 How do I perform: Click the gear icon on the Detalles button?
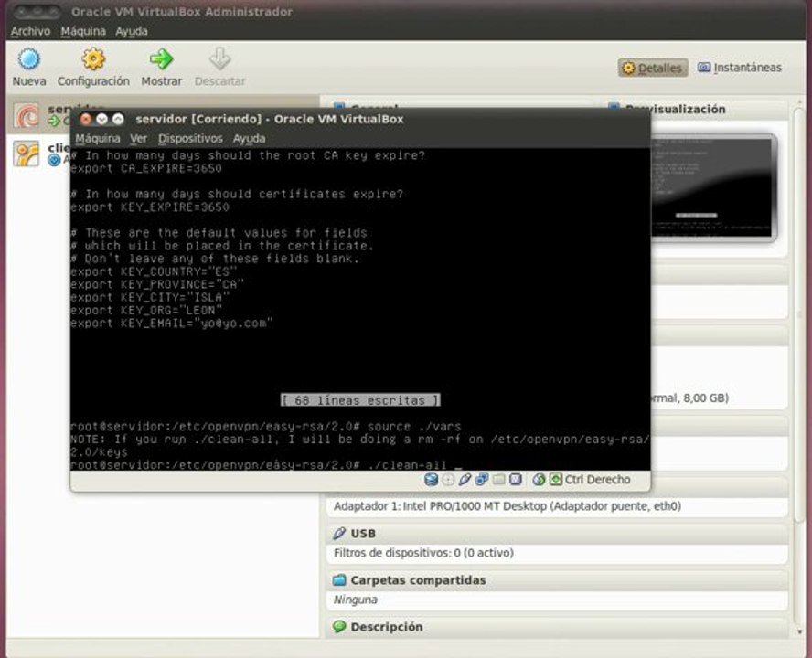628,68
